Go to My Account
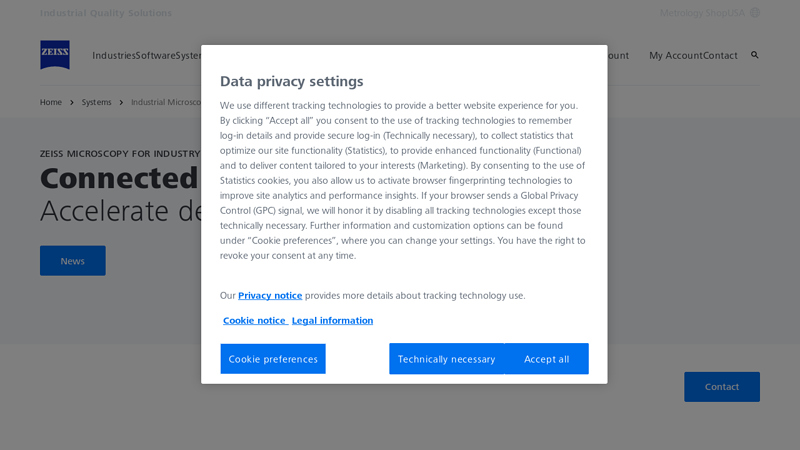The width and height of the screenshot is (800, 450). [x=675, y=56]
